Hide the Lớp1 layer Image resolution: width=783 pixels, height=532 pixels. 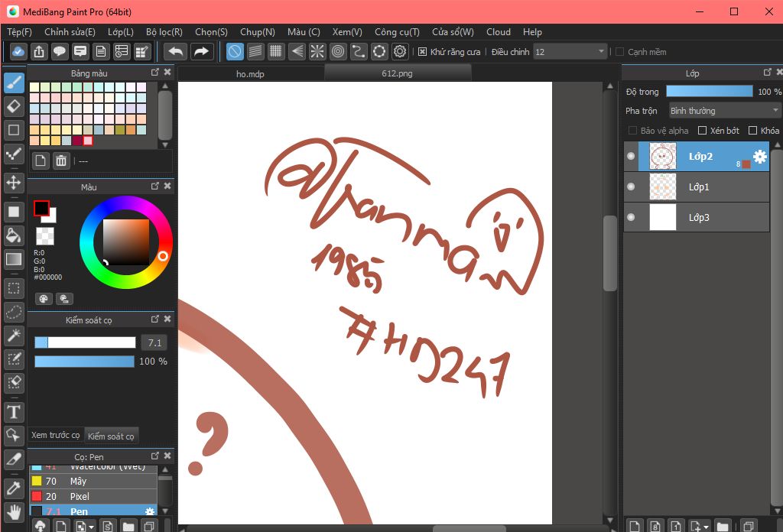pos(631,187)
